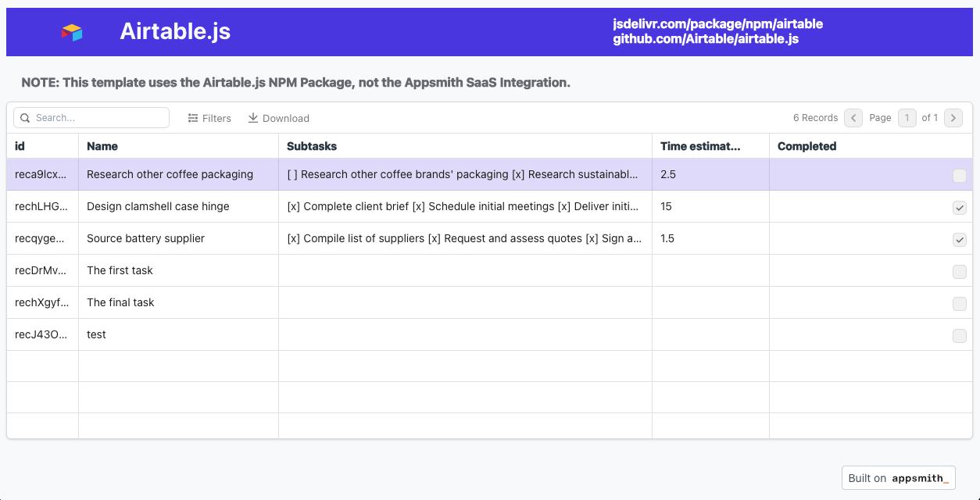980x500 pixels.
Task: Focus the table search input field
Action: click(x=98, y=118)
